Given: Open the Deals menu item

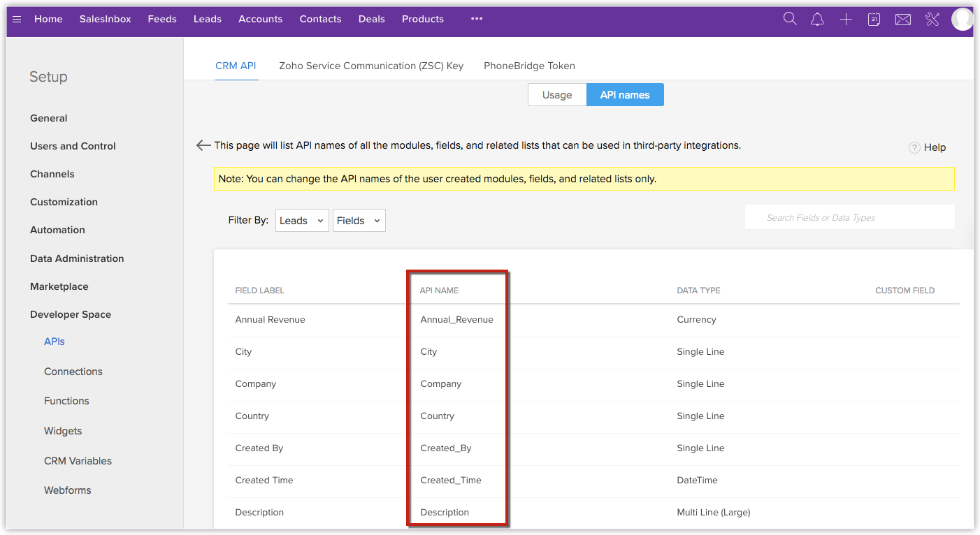Looking at the screenshot, I should click(x=371, y=19).
